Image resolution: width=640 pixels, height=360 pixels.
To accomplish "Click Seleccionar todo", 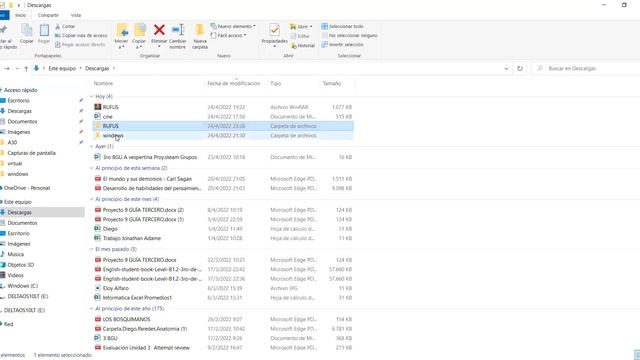I will [x=342, y=26].
